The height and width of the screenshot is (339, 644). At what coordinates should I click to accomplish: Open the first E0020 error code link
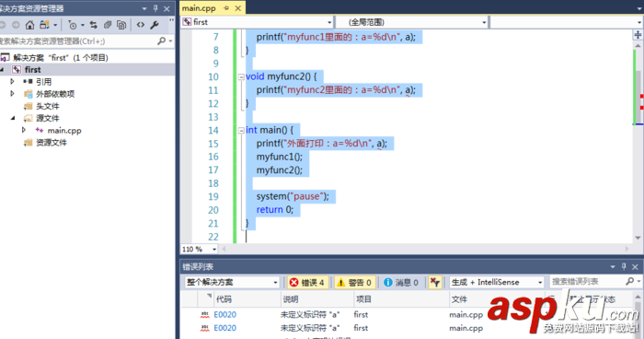point(224,315)
